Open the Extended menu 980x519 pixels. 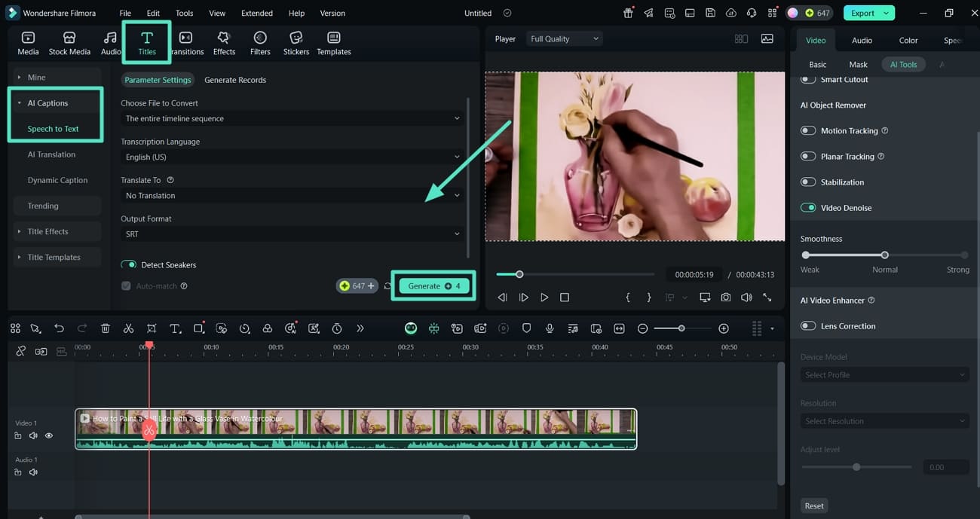[257, 13]
